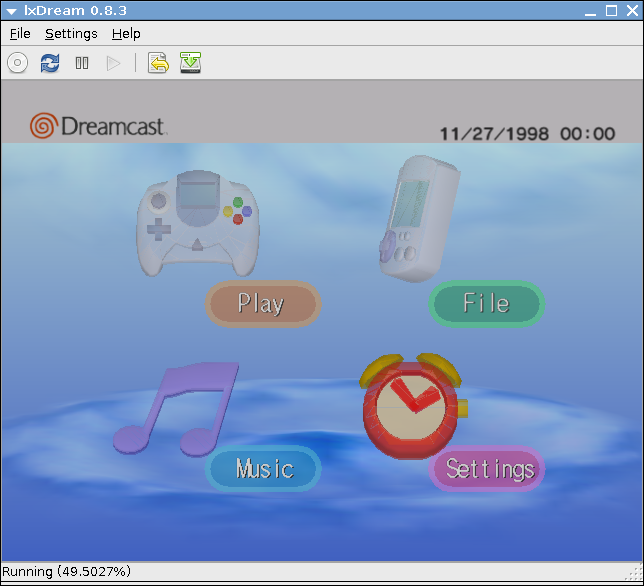Viewport: 644px width, 586px height.
Task: Close the lxDream window
Action: tap(632, 11)
